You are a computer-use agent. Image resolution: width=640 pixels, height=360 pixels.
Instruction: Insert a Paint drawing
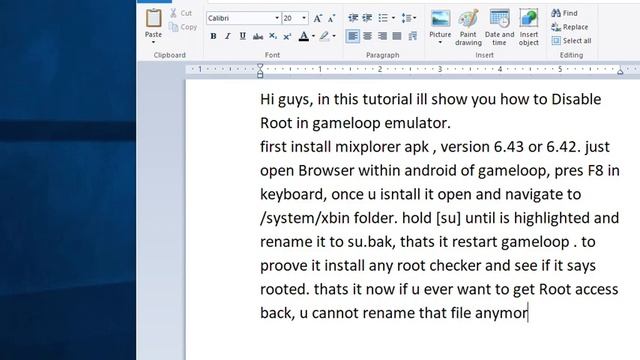468,27
